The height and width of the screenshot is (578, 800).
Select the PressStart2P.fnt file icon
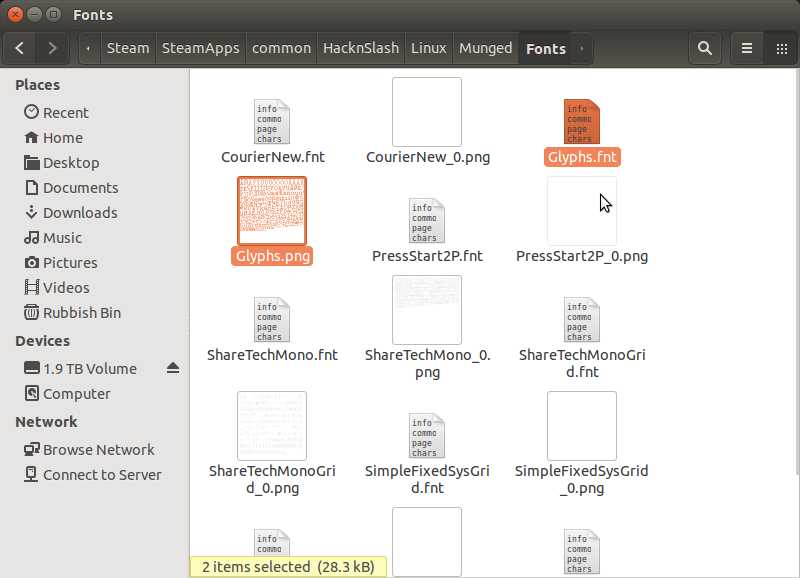[x=426, y=221]
